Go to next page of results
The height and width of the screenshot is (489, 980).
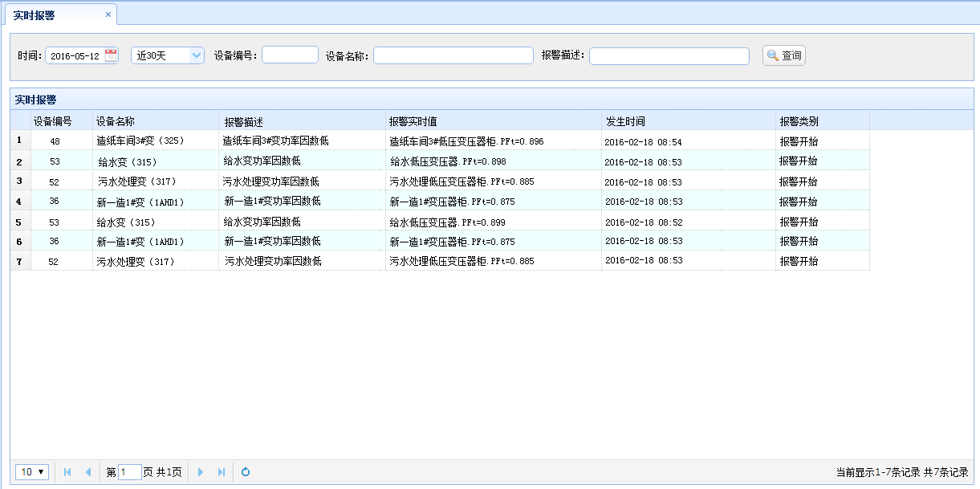pyautogui.click(x=201, y=472)
